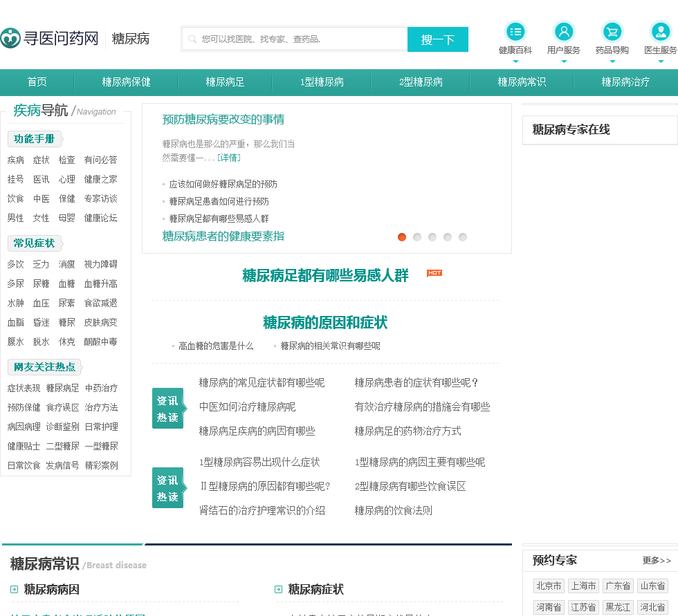This screenshot has width=678, height=616.
Task: Switch to the third carousel dot
Action: [432, 237]
